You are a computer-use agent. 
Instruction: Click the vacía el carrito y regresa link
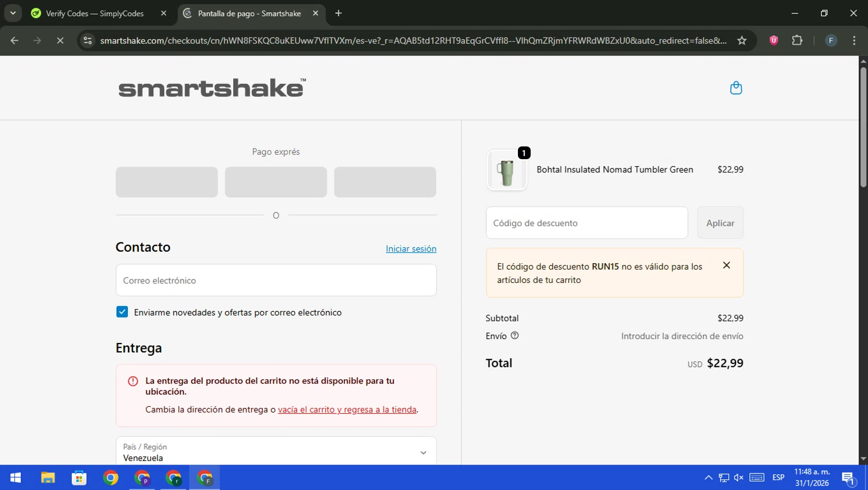347,410
